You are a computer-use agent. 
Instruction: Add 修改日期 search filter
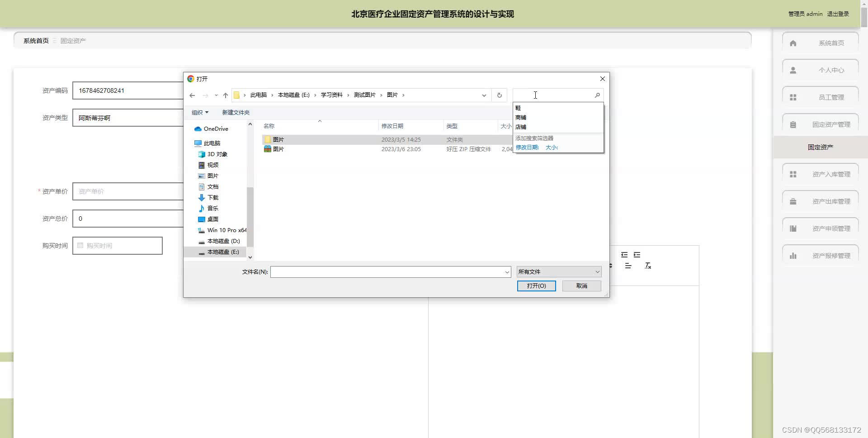tap(527, 148)
